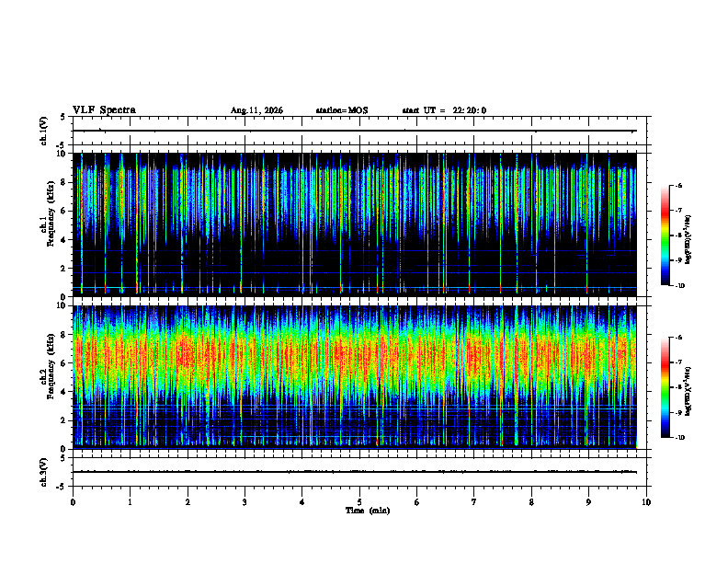The image size is (728, 563).
Task: Click the time axis tick label "6"
Action: [417, 502]
